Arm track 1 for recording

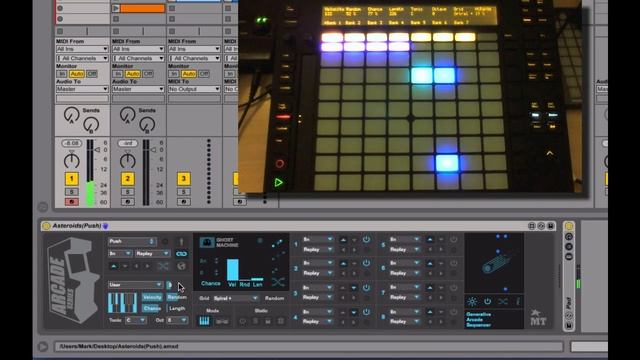tap(71, 202)
